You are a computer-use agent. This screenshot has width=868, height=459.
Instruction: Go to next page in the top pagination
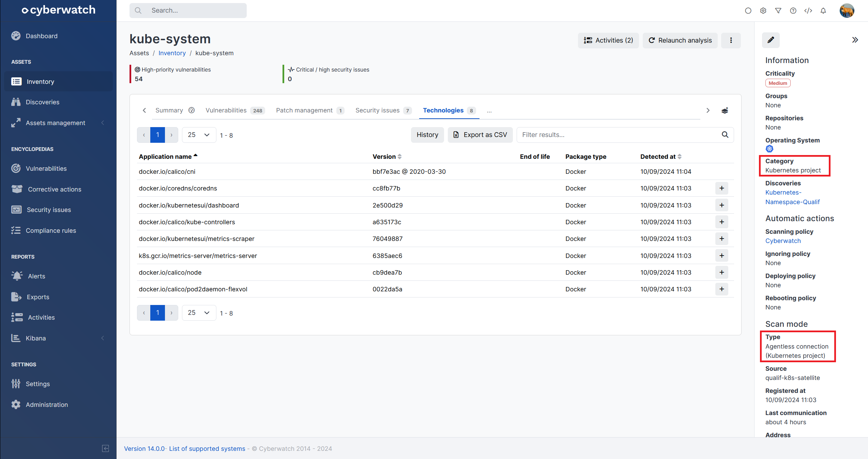[x=171, y=135]
